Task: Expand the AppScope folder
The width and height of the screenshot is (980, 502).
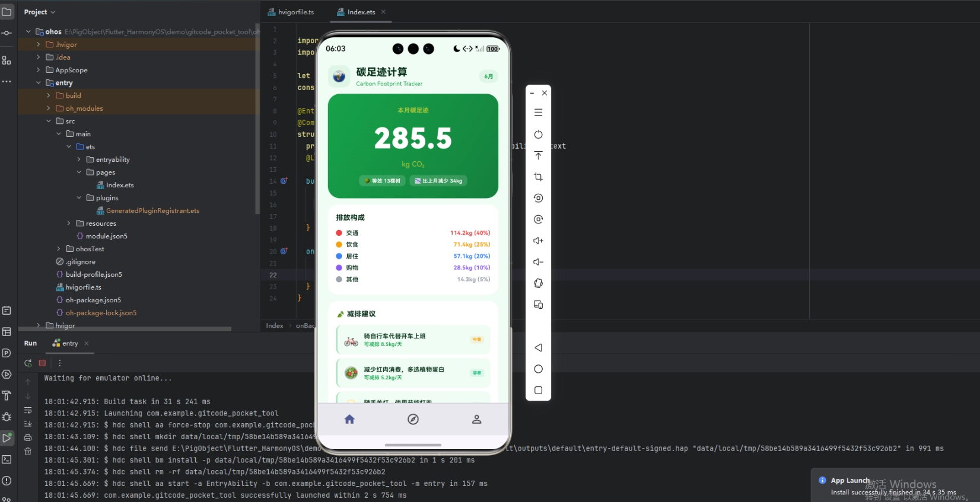Action: (x=39, y=70)
